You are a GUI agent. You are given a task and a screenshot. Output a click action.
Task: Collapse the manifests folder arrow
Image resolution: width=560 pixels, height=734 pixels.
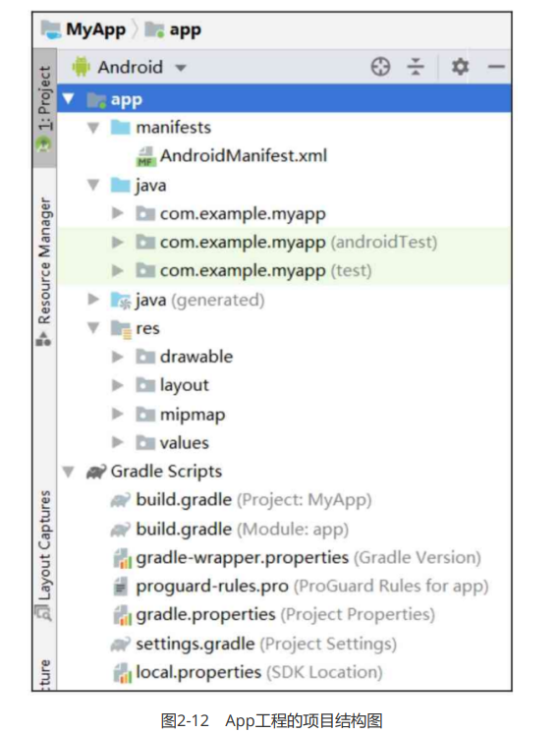[93, 128]
